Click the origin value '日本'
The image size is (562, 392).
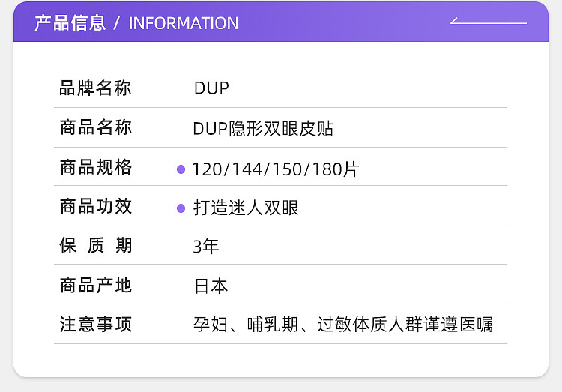coord(211,286)
